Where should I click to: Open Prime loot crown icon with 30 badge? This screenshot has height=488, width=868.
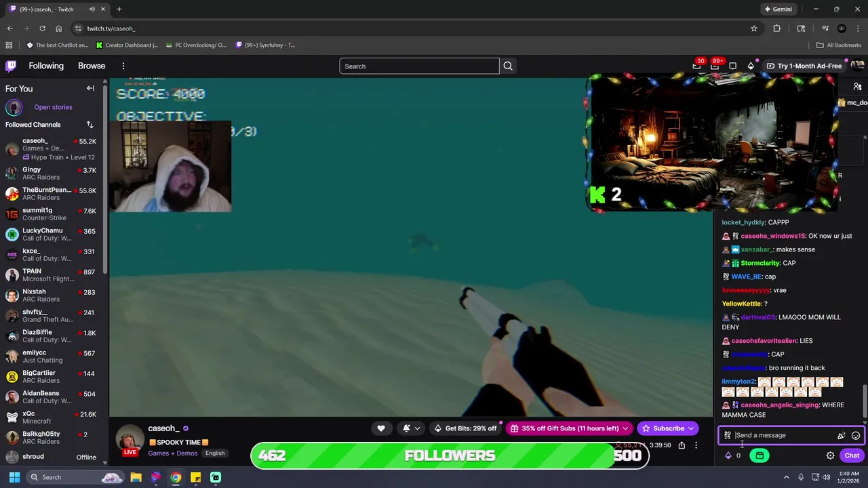[696, 66]
